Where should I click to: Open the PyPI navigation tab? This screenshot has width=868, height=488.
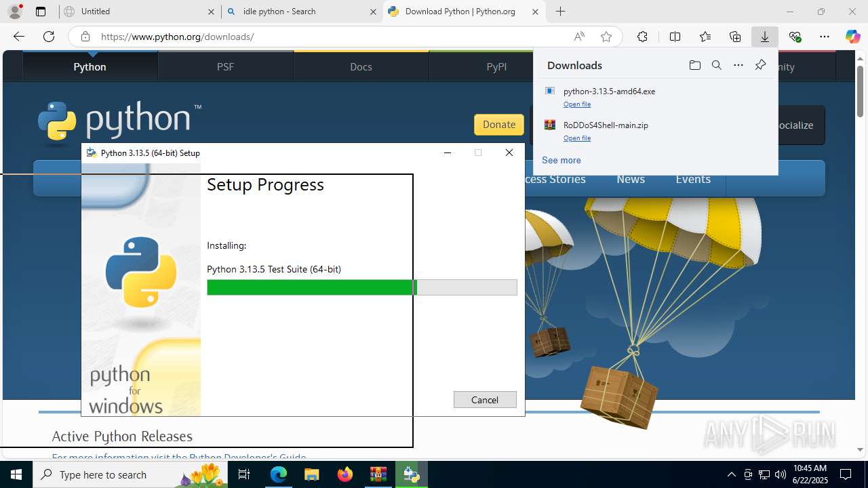[x=496, y=66]
